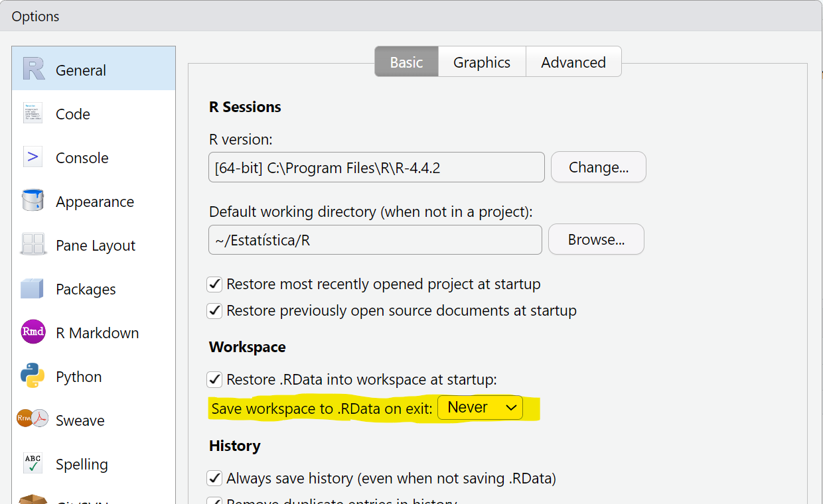823x504 pixels.
Task: Open the Console prompt icon
Action: (x=33, y=157)
